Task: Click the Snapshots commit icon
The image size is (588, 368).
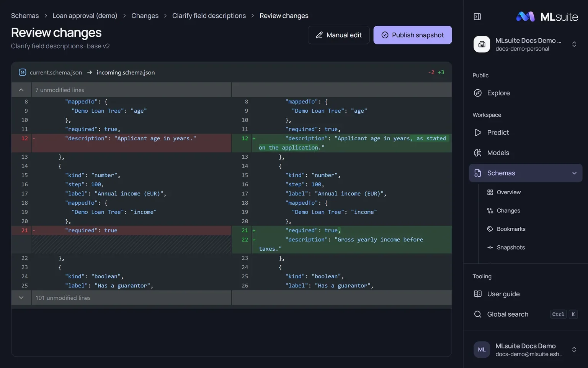Action: pyautogui.click(x=490, y=247)
